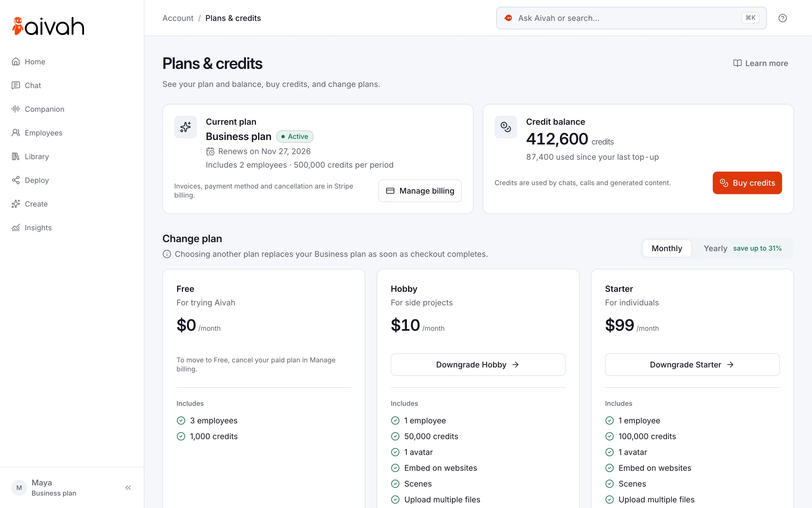Click the Manage billing button
The image size is (812, 508).
click(x=420, y=190)
